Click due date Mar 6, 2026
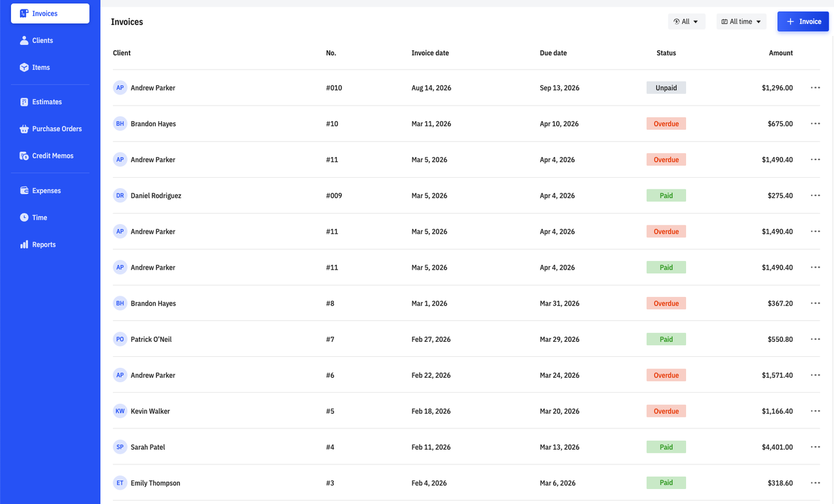 (558, 483)
